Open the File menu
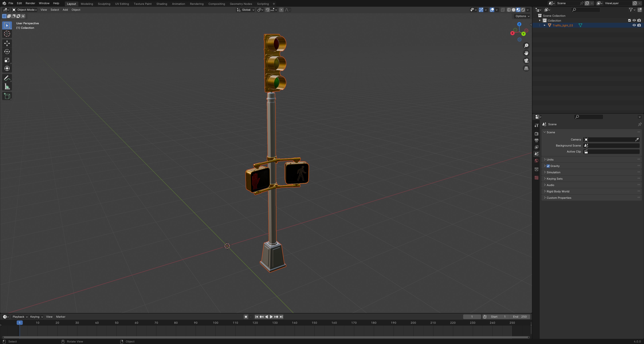Viewport: 644px width, 344px height. [x=11, y=3]
